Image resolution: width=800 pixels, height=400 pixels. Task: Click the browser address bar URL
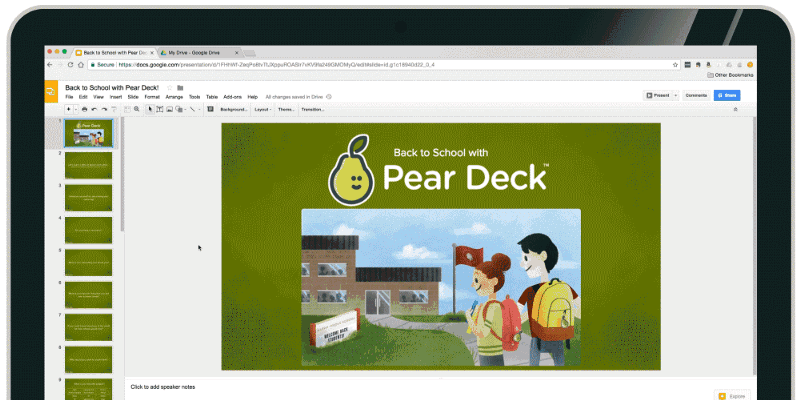point(276,65)
